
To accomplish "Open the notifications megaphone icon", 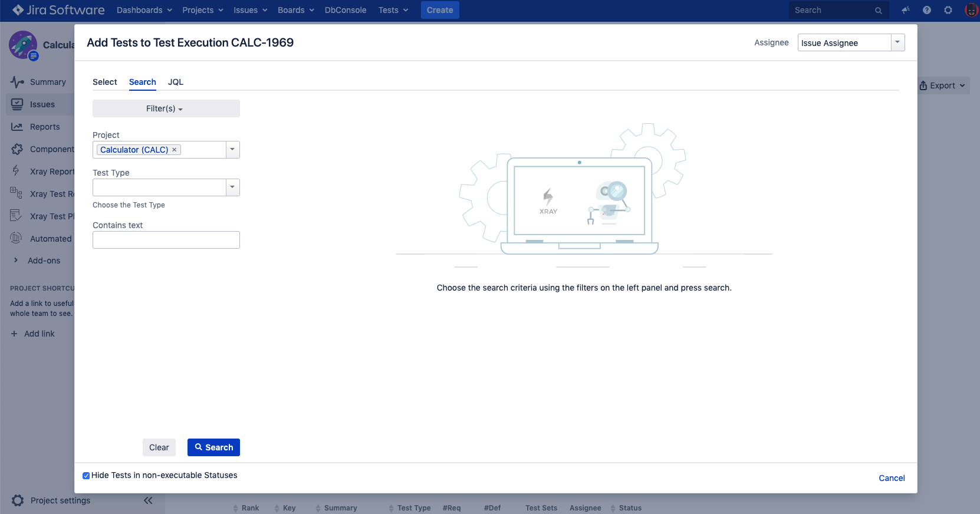I will (x=906, y=10).
